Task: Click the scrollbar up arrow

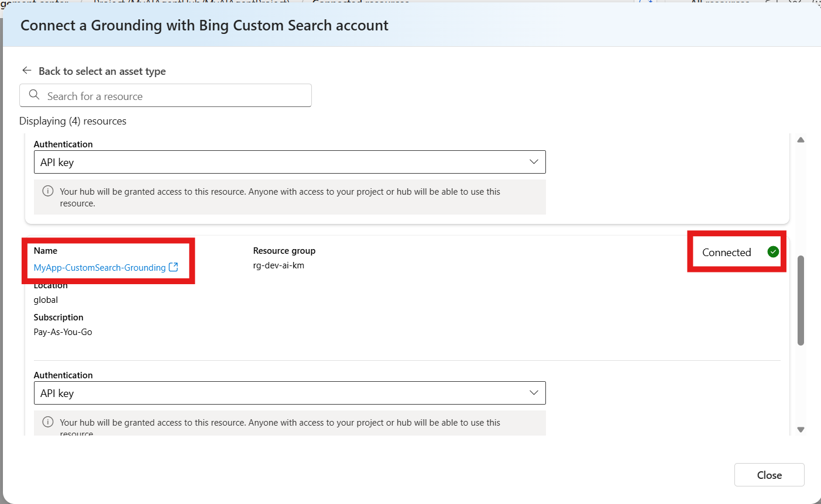Action: 801,140
